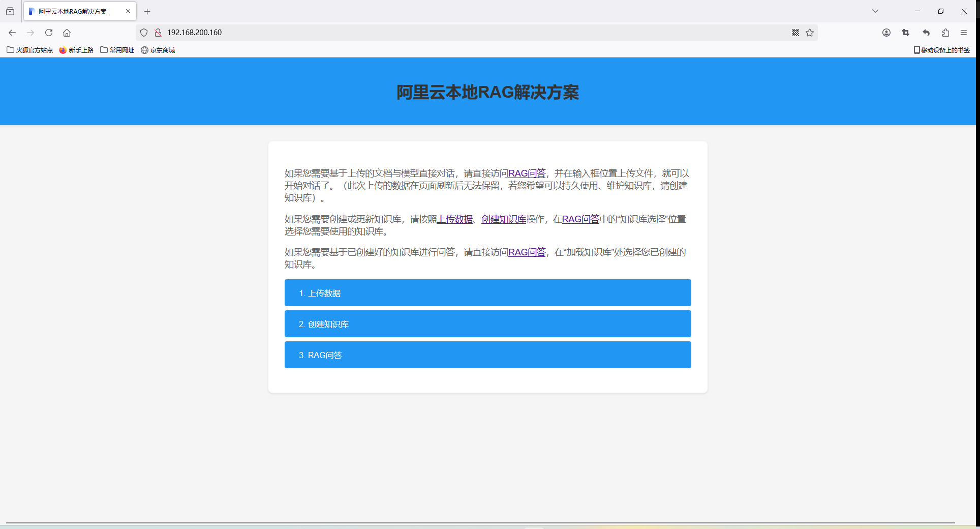Expand the 常用网址 bookmarks folder

tap(117, 50)
